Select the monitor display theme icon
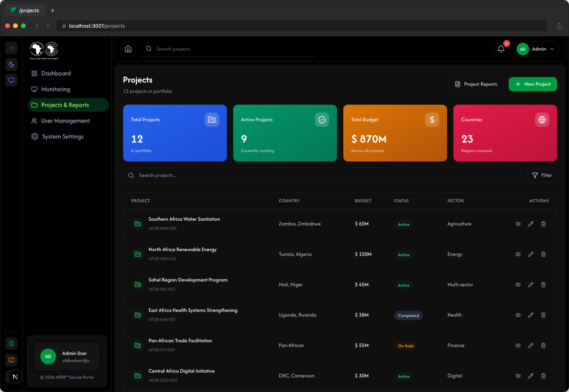This screenshot has height=392, width=569. 11,80
